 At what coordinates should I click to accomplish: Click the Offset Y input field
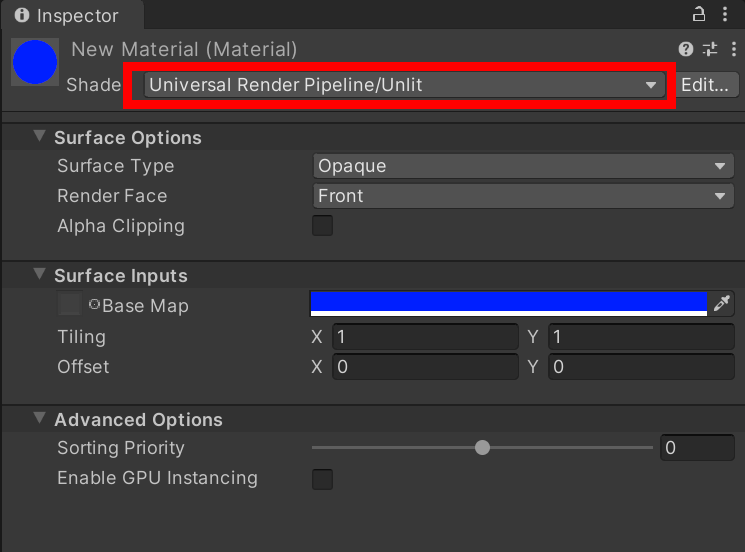click(641, 367)
